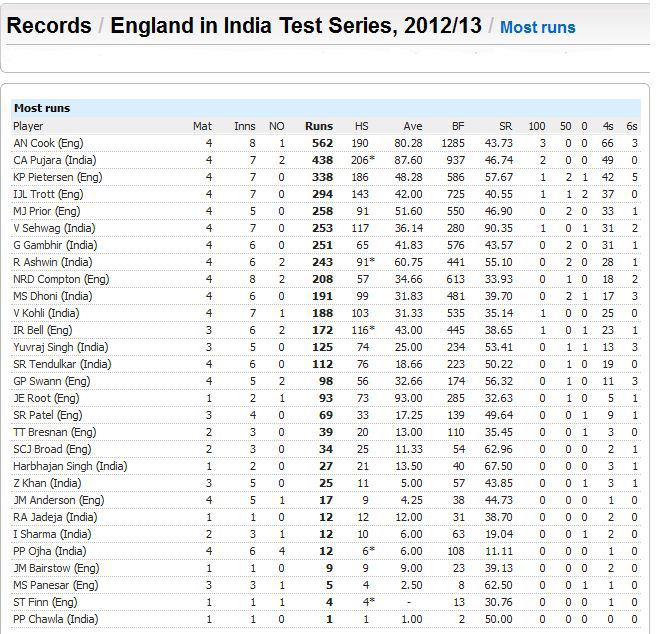Select Harbhajan Singh (India) entry
Viewport: 667px width, 634px height.
pyautogui.click(x=70, y=466)
